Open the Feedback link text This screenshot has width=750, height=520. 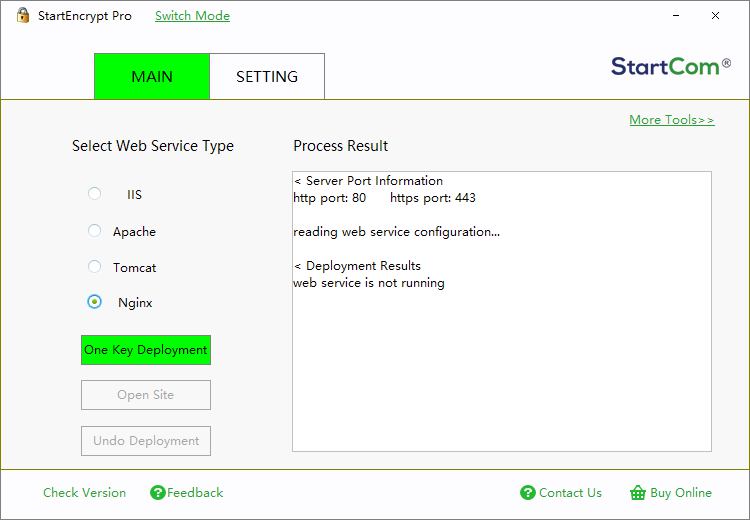coord(195,492)
